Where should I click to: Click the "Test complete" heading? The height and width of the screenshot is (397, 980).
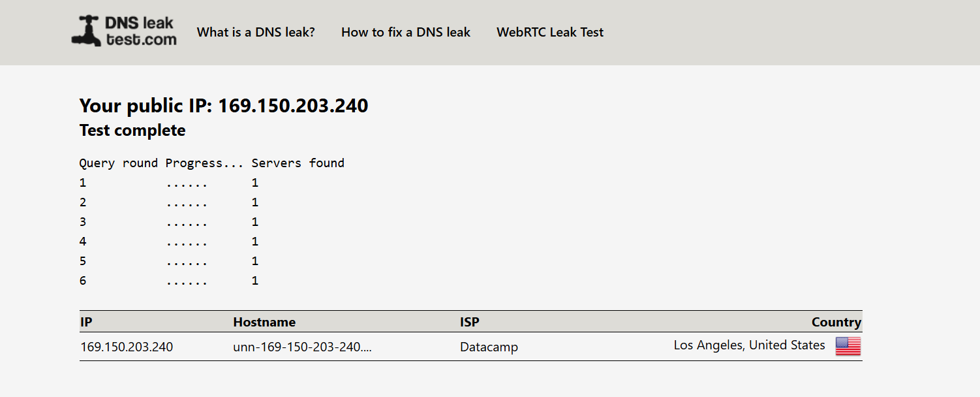[132, 131]
